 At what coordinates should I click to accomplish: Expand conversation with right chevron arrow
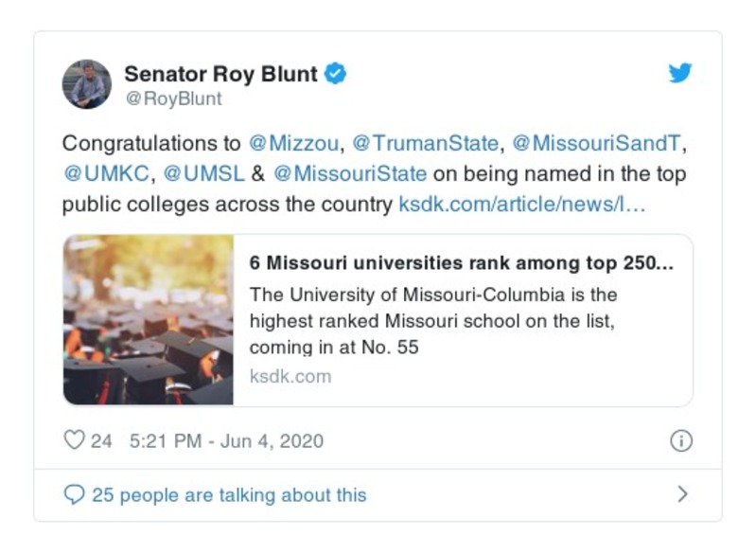click(x=682, y=494)
